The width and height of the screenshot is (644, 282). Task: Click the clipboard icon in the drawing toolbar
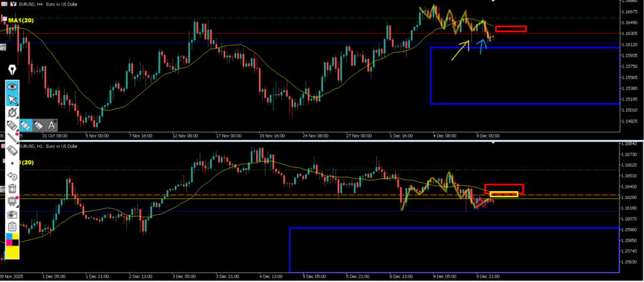(13, 226)
